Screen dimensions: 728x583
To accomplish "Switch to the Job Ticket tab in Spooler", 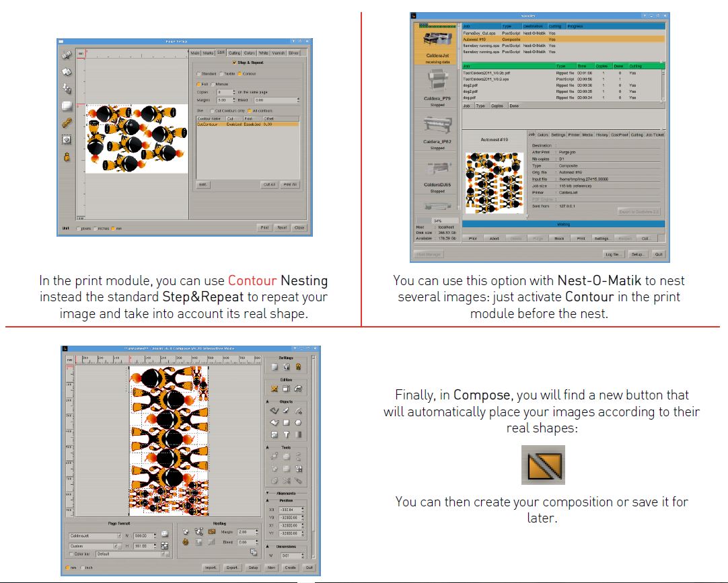I will [655, 134].
